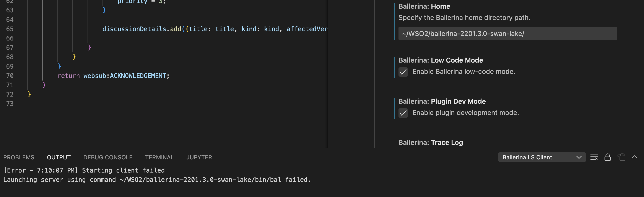This screenshot has height=197, width=644.
Task: Open the TERMINAL tab
Action: point(159,157)
